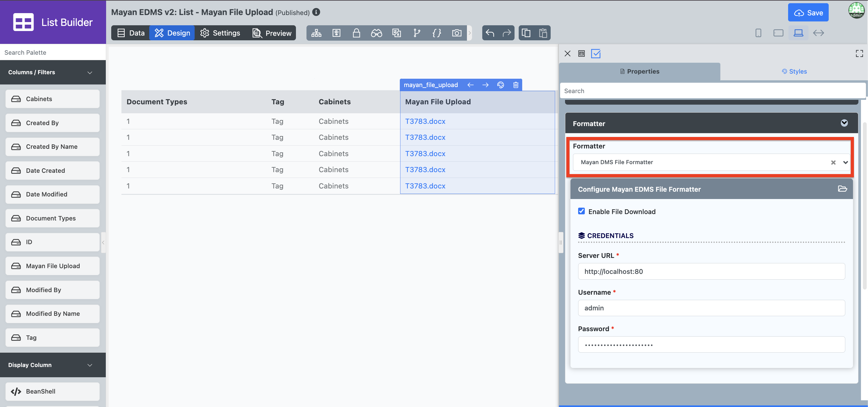Select the Modified By Name palette item
This screenshot has height=407, width=868.
pyautogui.click(x=52, y=314)
